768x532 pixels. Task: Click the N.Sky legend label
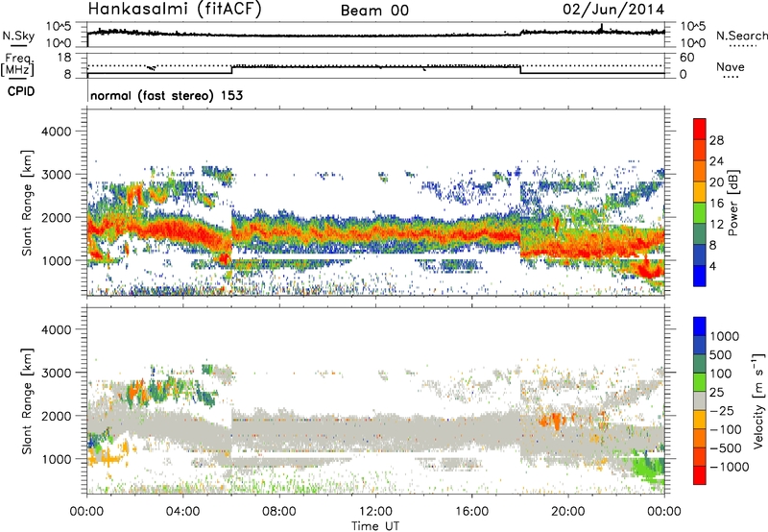click(18, 36)
